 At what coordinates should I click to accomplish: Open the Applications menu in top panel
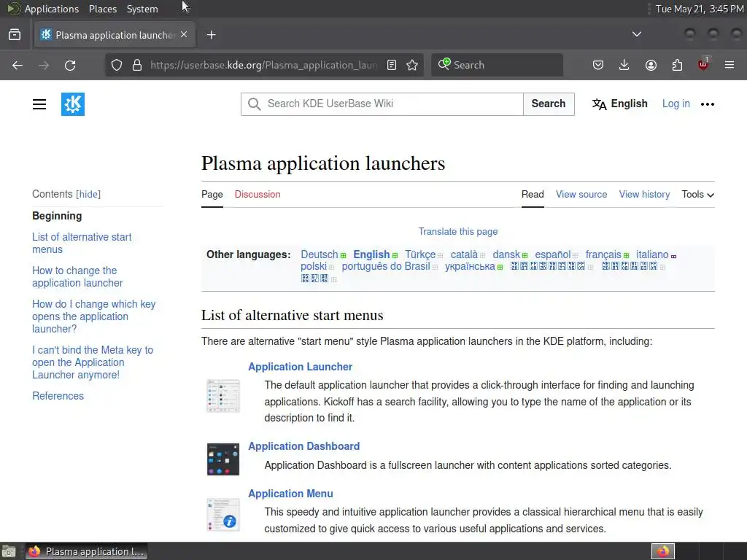pyautogui.click(x=52, y=9)
